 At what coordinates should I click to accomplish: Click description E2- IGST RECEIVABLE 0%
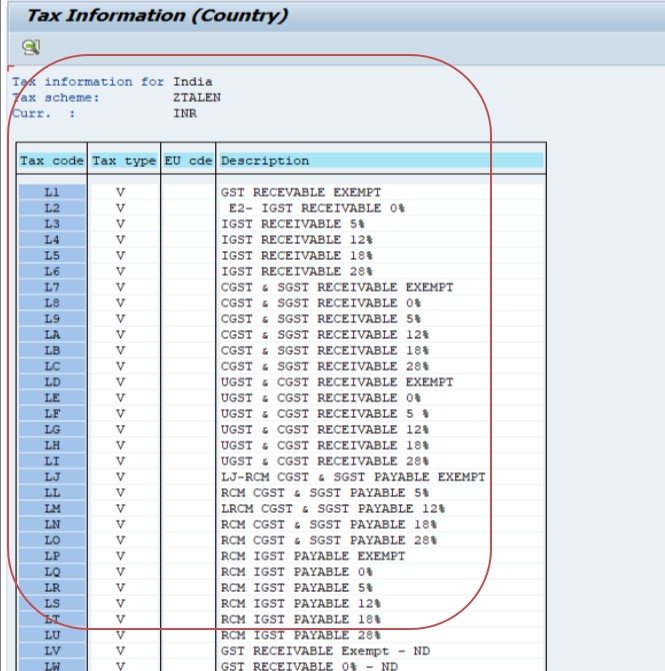click(317, 208)
